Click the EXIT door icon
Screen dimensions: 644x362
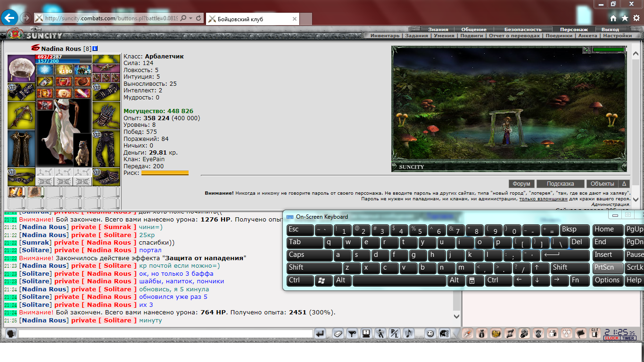tap(595, 334)
